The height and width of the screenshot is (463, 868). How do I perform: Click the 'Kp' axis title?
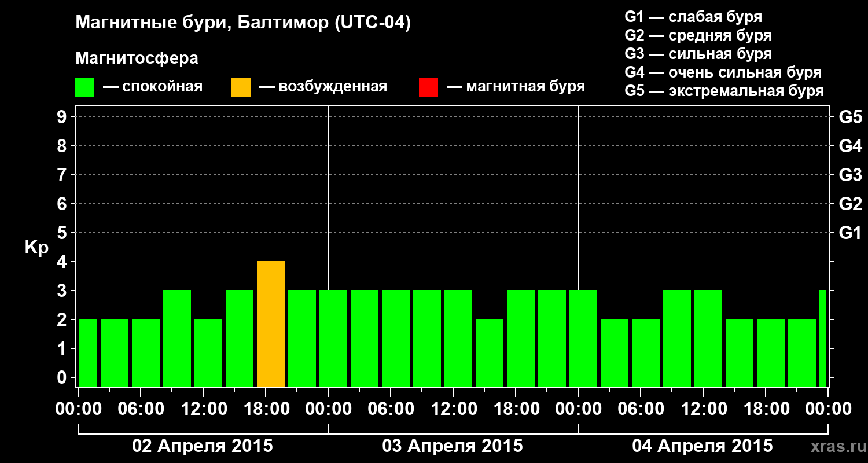pyautogui.click(x=36, y=248)
